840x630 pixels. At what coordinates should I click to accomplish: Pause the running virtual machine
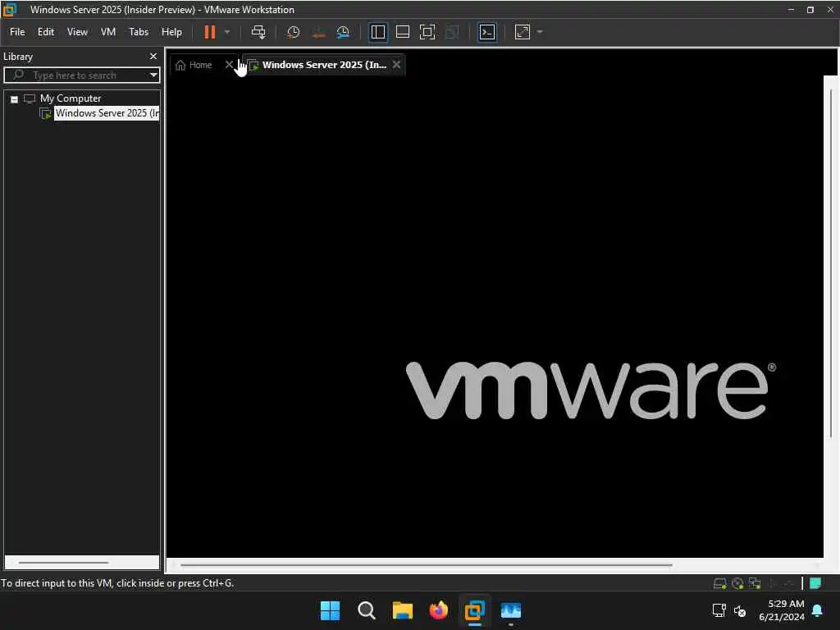[209, 32]
